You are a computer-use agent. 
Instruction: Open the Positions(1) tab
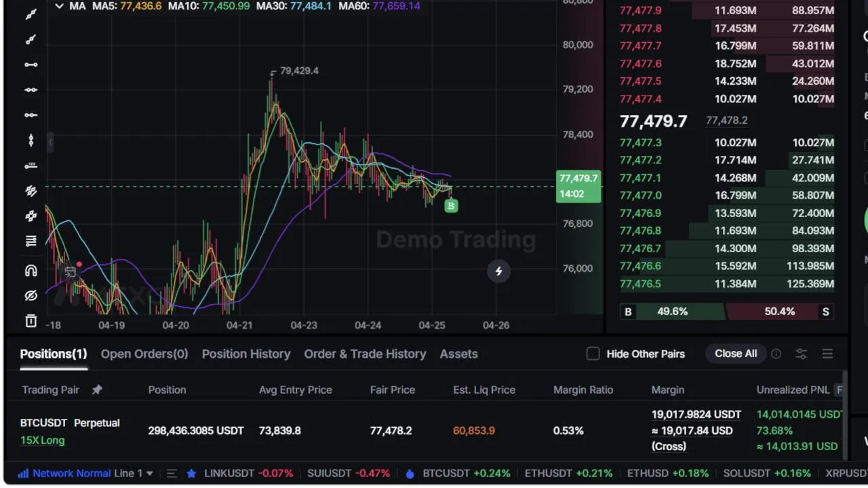click(x=54, y=354)
